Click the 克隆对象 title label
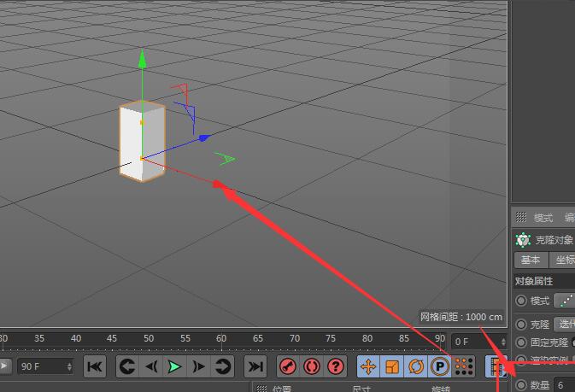The width and height of the screenshot is (575, 392). click(x=554, y=240)
